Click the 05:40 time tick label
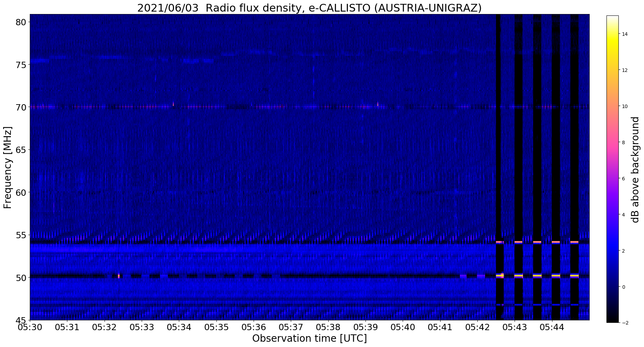Viewport: 644px width, 347px height. (x=403, y=327)
